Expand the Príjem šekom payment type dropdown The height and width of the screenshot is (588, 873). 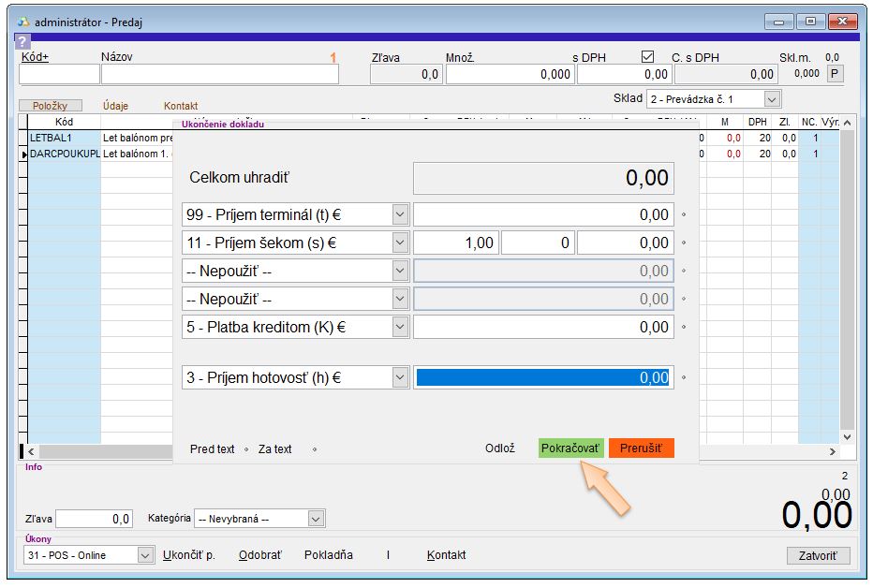pyautogui.click(x=400, y=243)
